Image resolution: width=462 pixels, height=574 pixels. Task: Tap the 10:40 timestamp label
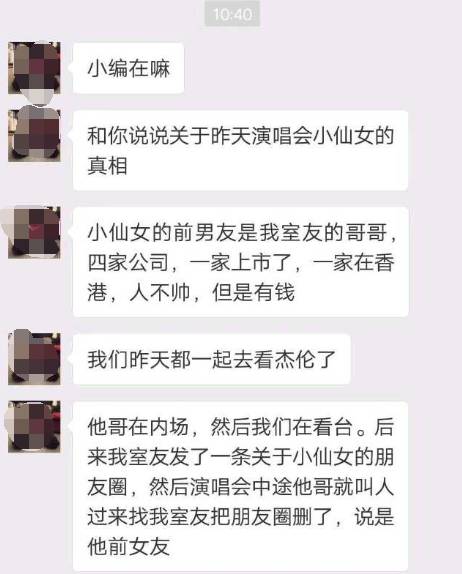[x=232, y=14]
